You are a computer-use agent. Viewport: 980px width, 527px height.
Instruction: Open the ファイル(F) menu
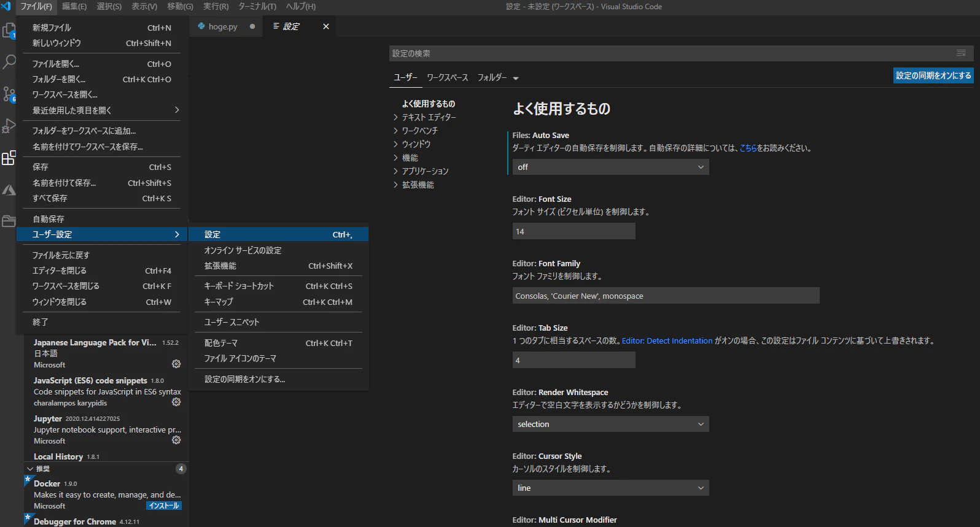36,6
